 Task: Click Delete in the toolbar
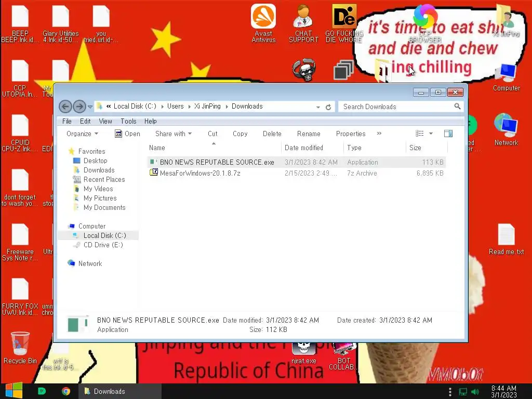[272, 134]
